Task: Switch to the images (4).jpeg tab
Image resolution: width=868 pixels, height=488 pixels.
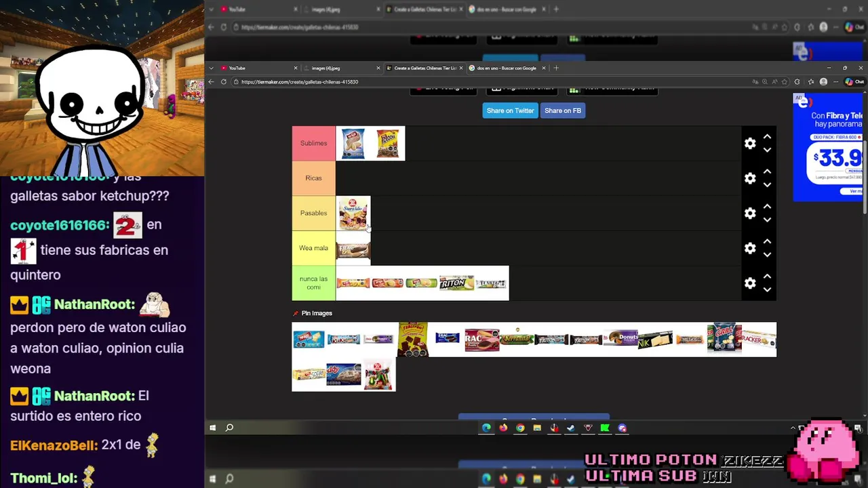Action: click(342, 68)
